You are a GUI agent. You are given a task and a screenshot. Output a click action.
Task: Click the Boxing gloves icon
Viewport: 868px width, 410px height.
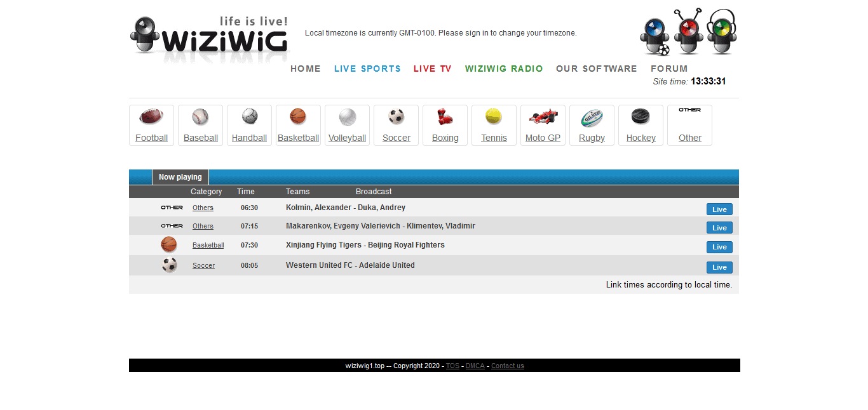click(x=445, y=117)
